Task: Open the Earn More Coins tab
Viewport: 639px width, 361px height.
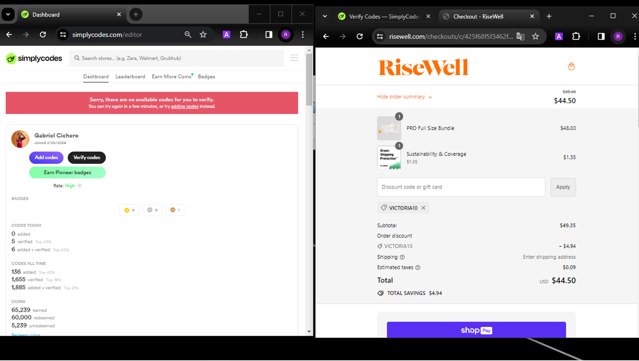Action: click(172, 77)
